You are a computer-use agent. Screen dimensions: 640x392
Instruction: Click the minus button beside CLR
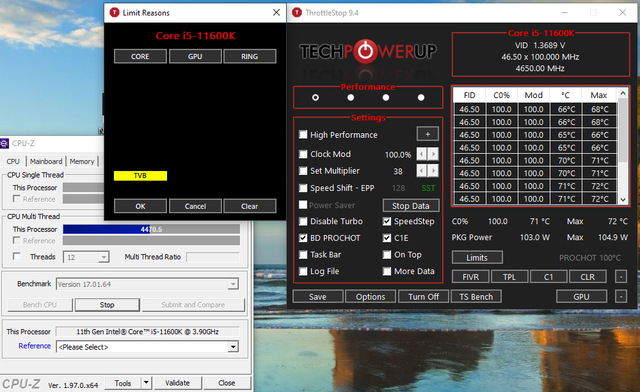coord(621,277)
